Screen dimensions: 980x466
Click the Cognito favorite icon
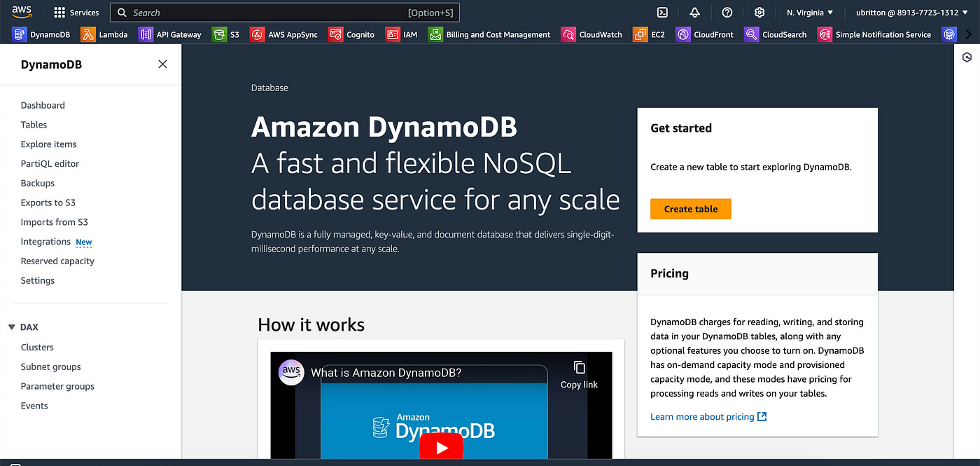point(336,34)
